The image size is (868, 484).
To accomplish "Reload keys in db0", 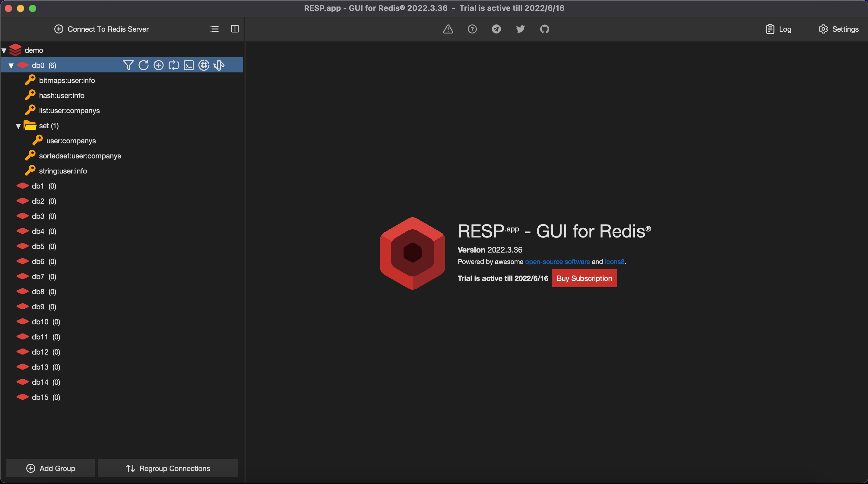I will (143, 65).
